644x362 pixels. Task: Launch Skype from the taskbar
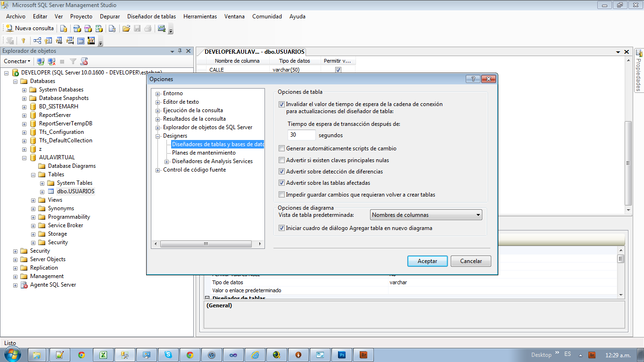[168, 354]
